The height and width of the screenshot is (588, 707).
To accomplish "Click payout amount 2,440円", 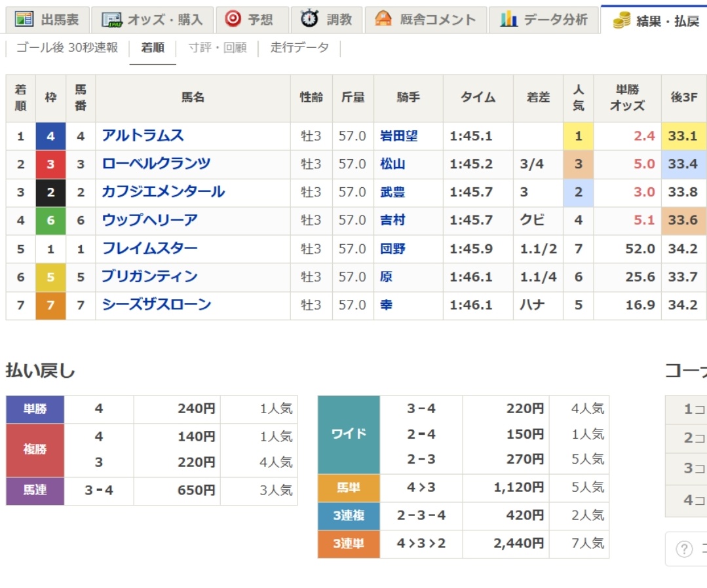I will click(x=518, y=543).
